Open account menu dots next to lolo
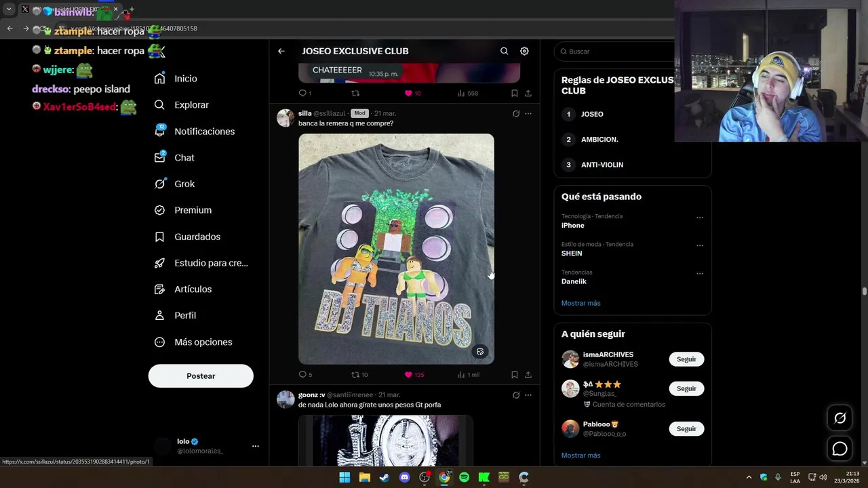868x488 pixels. coord(255,446)
